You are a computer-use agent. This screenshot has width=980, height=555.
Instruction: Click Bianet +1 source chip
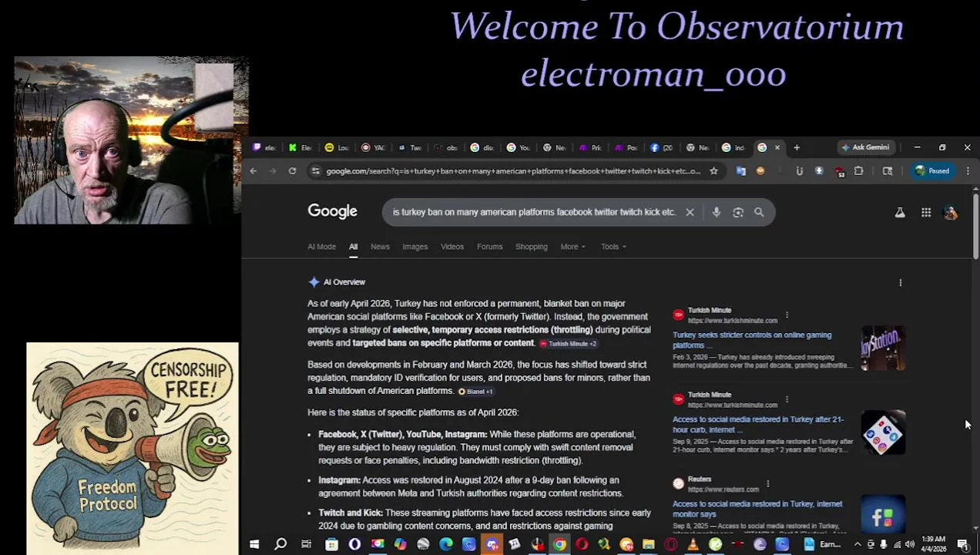point(475,392)
